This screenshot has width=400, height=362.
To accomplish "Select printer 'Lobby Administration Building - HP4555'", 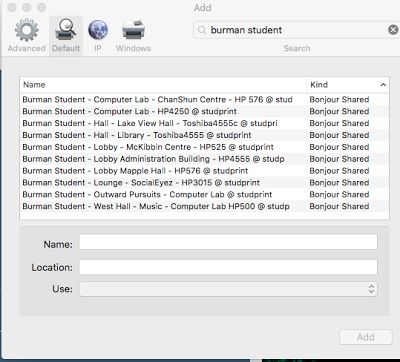I will tap(204, 159).
